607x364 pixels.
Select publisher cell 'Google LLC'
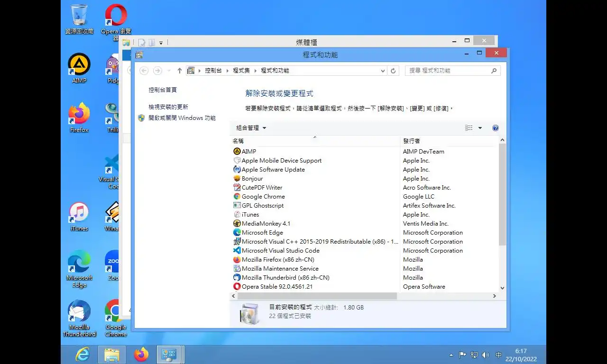pyautogui.click(x=418, y=197)
